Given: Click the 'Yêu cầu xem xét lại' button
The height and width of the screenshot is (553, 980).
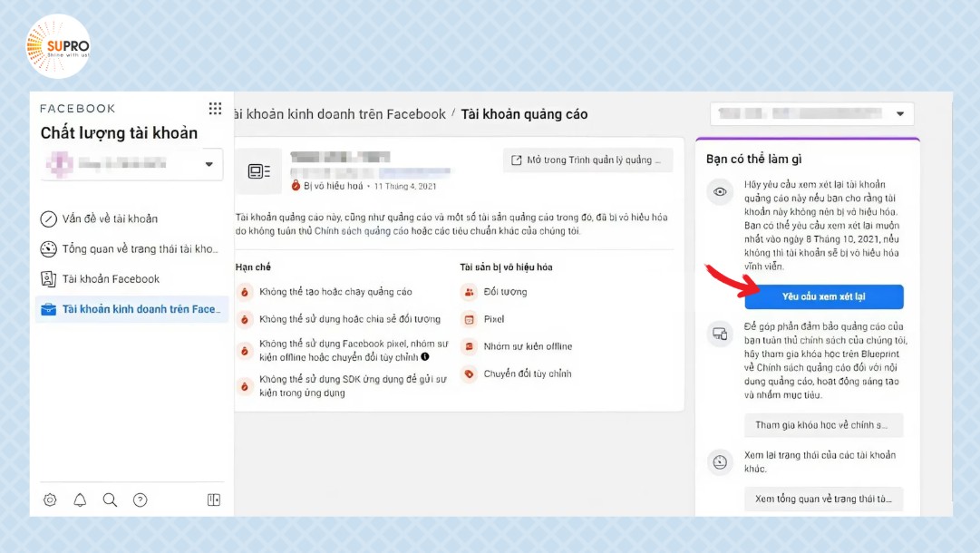Looking at the screenshot, I should tap(824, 296).
